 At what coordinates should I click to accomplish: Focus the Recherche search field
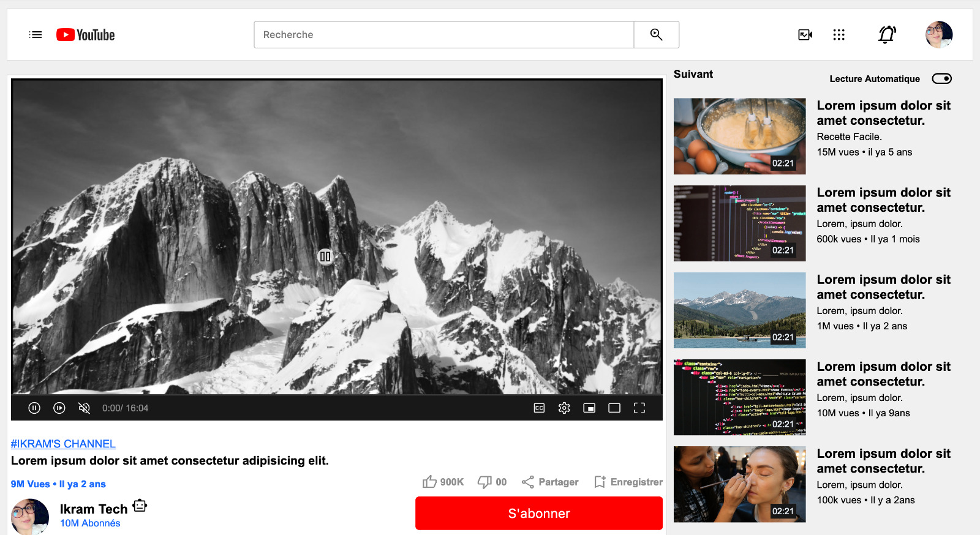(x=444, y=35)
